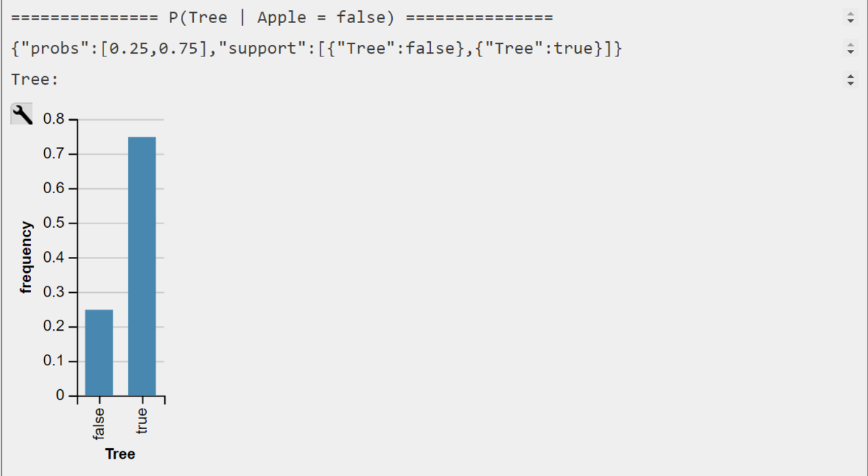The width and height of the screenshot is (868, 476).
Task: Collapse the P(Tree | Apple = false) header line
Action: 851,18
